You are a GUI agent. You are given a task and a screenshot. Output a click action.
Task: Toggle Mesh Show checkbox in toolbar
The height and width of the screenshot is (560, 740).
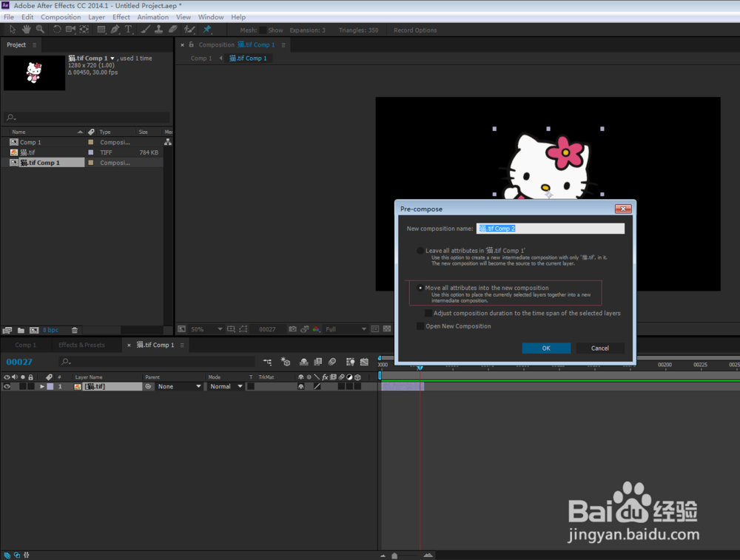[x=263, y=30]
